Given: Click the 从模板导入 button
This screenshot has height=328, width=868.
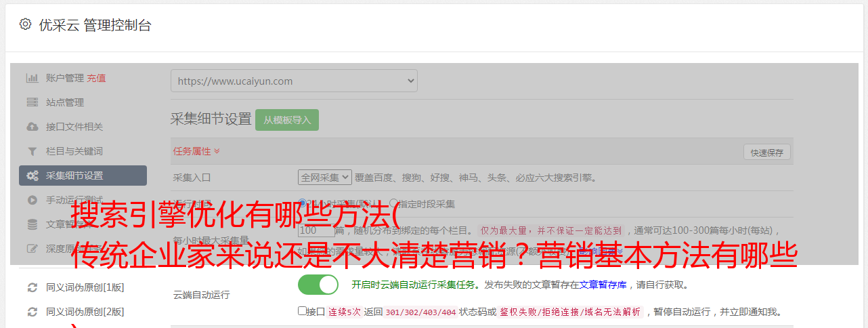Looking at the screenshot, I should click(287, 120).
